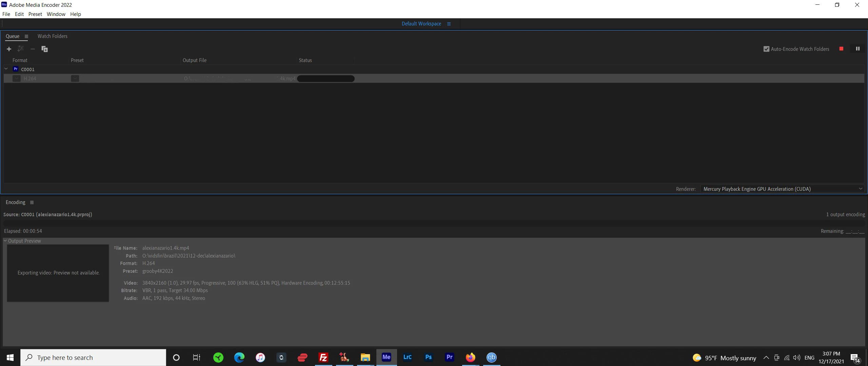Click the Premiere Pro taskbar icon
The height and width of the screenshot is (366, 868).
[x=449, y=357]
